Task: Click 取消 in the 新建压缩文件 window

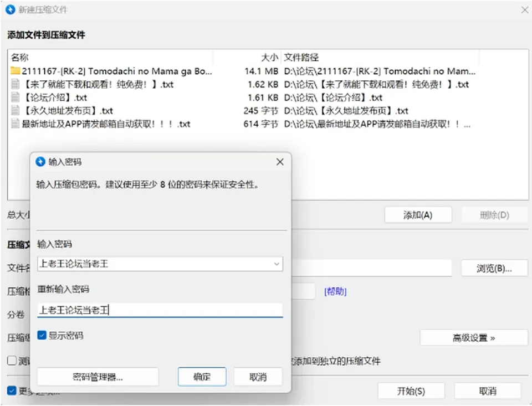Action: 488,391
